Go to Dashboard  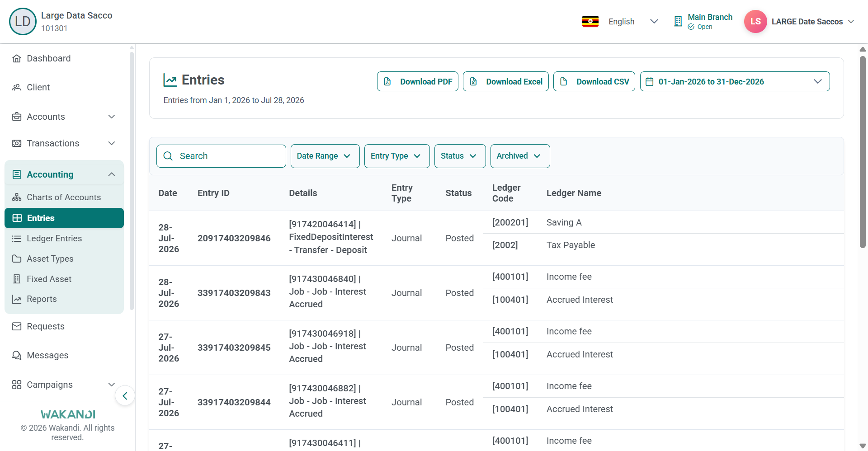(49, 58)
